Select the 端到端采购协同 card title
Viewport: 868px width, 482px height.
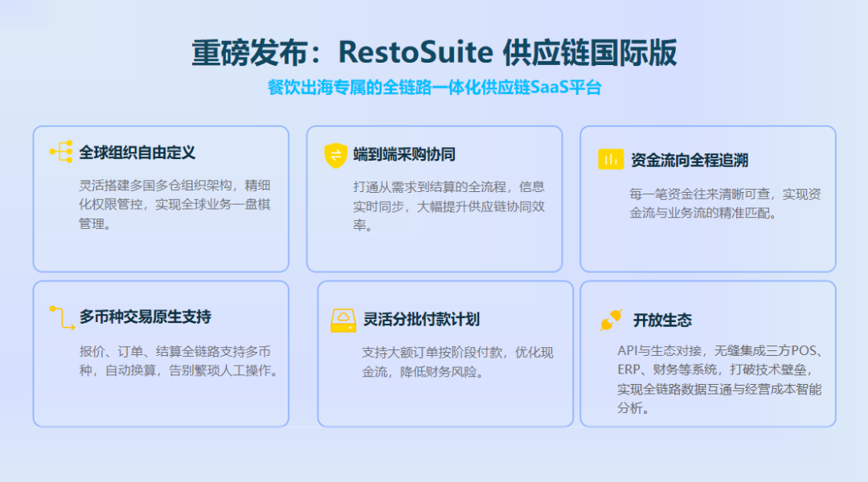click(404, 154)
